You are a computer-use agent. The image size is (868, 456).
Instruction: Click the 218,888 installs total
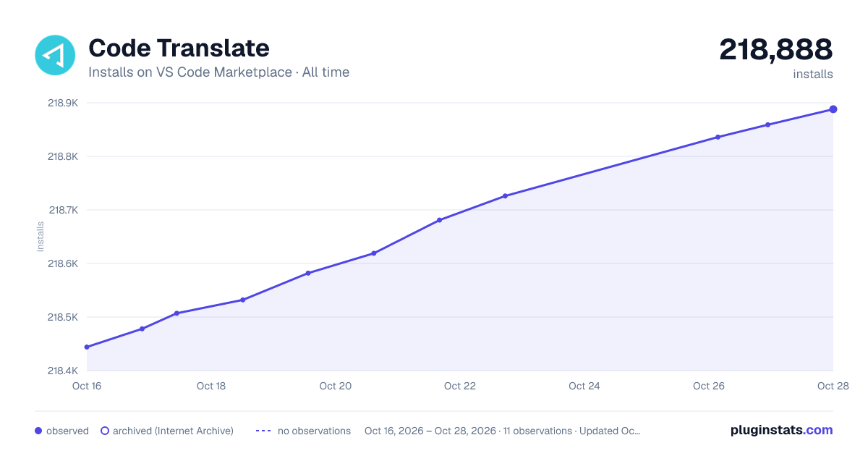pyautogui.click(x=776, y=50)
